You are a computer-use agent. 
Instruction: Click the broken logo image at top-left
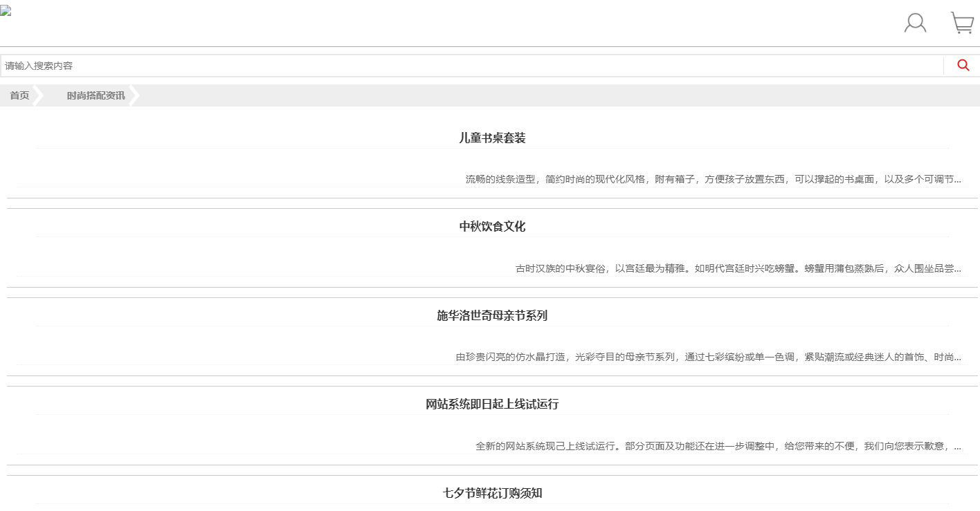6,11
